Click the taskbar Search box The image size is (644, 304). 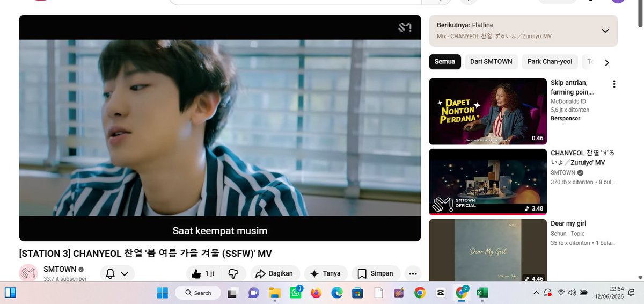tap(198, 293)
